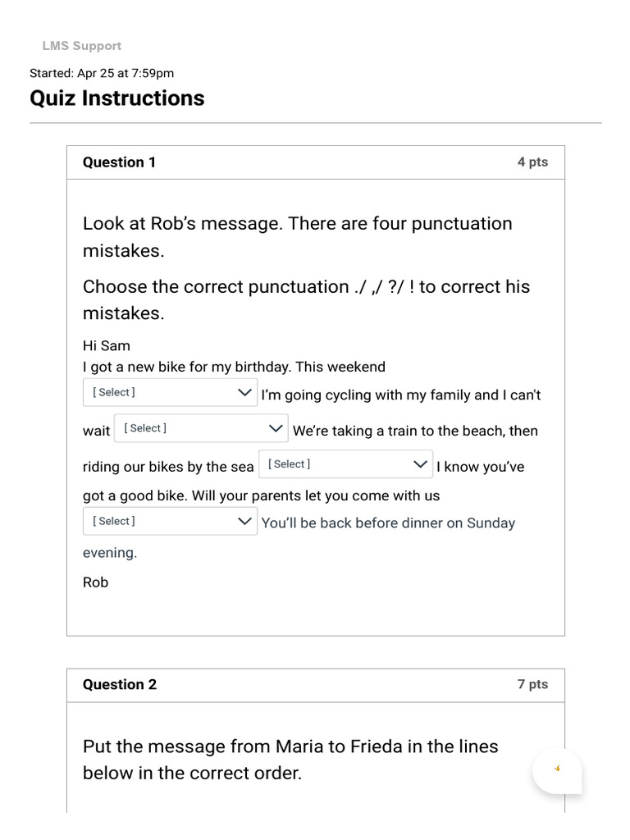Click the chevron arrow before "You'll be back"

click(244, 521)
